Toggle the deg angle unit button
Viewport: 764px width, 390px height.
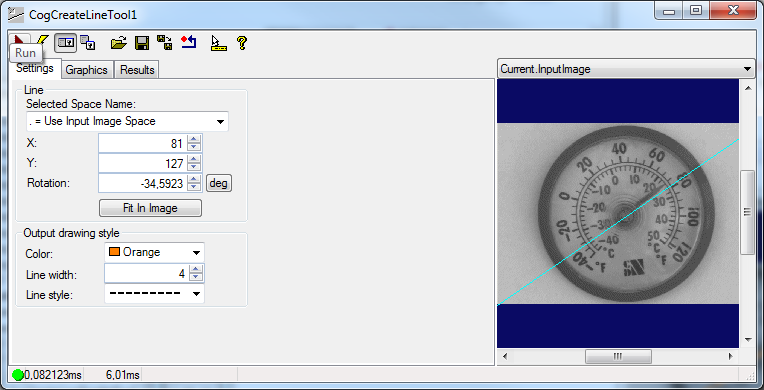(x=218, y=183)
